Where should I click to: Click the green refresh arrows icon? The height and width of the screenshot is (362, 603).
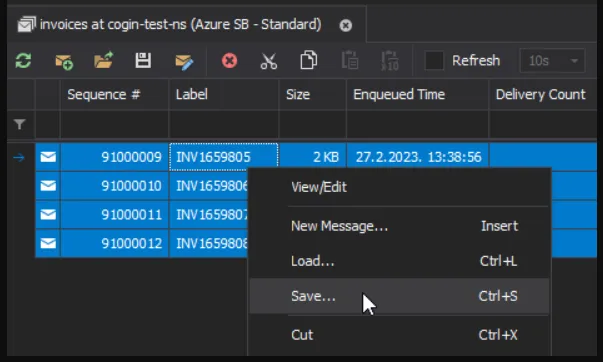click(x=23, y=61)
